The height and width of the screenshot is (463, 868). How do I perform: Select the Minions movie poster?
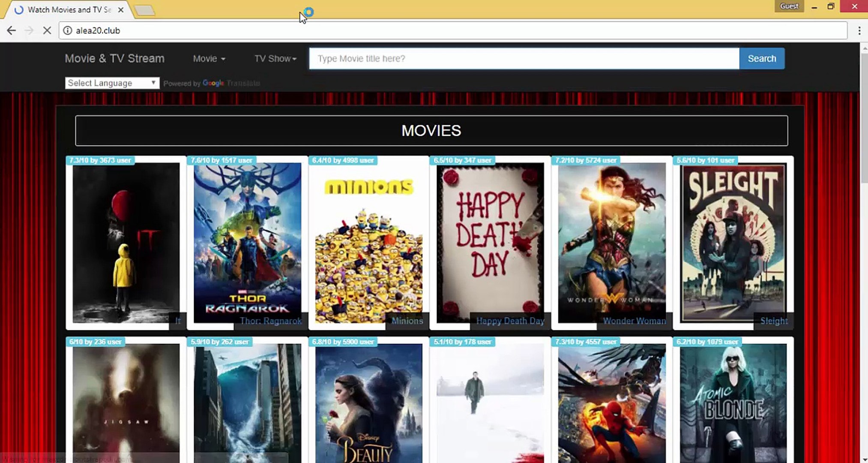368,242
